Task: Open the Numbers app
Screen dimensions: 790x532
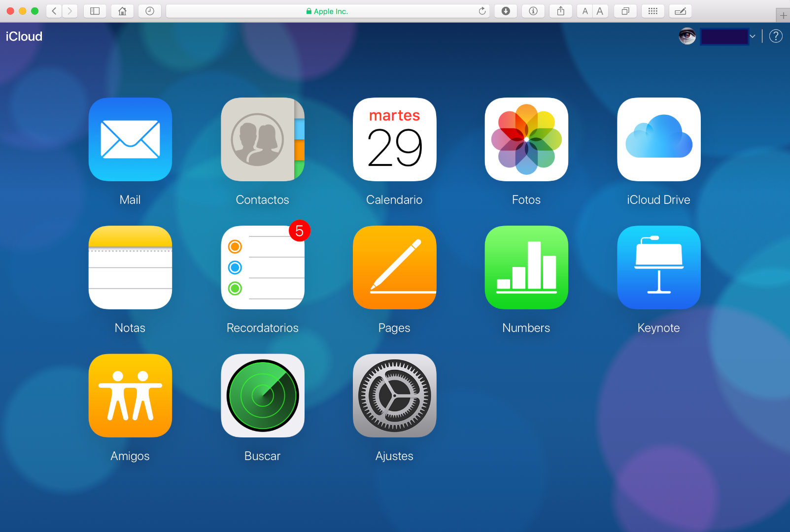Action: click(526, 267)
